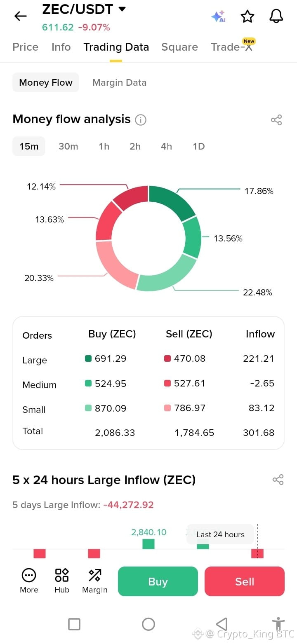Open the Info tab

coord(61,47)
